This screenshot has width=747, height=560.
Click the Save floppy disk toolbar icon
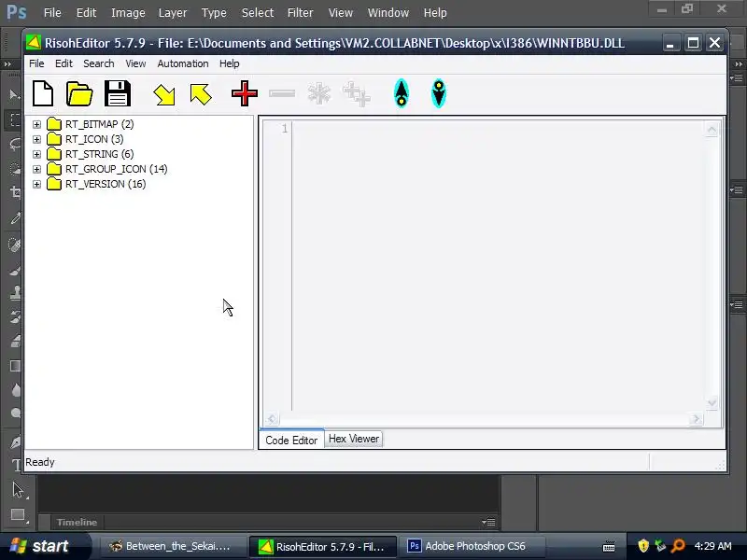tap(118, 93)
